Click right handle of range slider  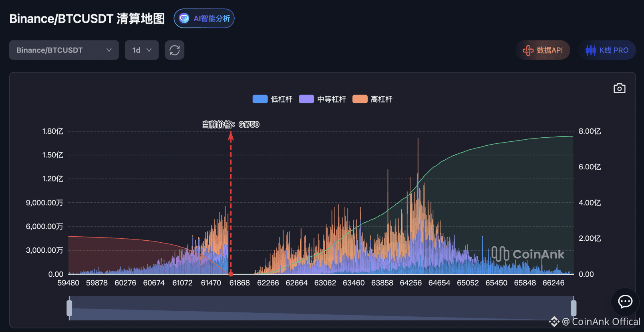coord(574,308)
